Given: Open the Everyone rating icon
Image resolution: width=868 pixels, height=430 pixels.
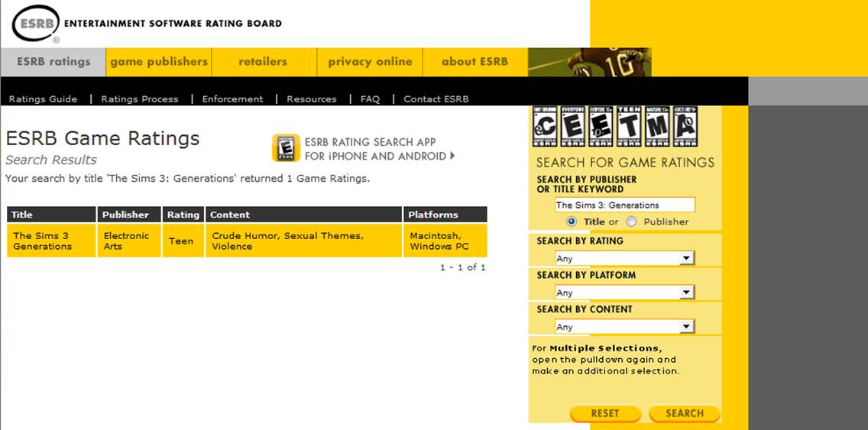Looking at the screenshot, I should click(x=572, y=127).
